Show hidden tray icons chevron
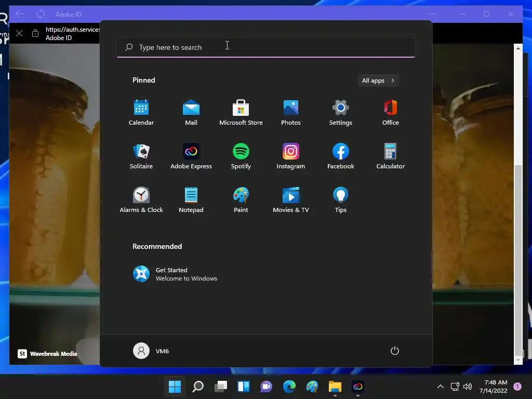Image resolution: width=532 pixels, height=399 pixels. (x=441, y=387)
